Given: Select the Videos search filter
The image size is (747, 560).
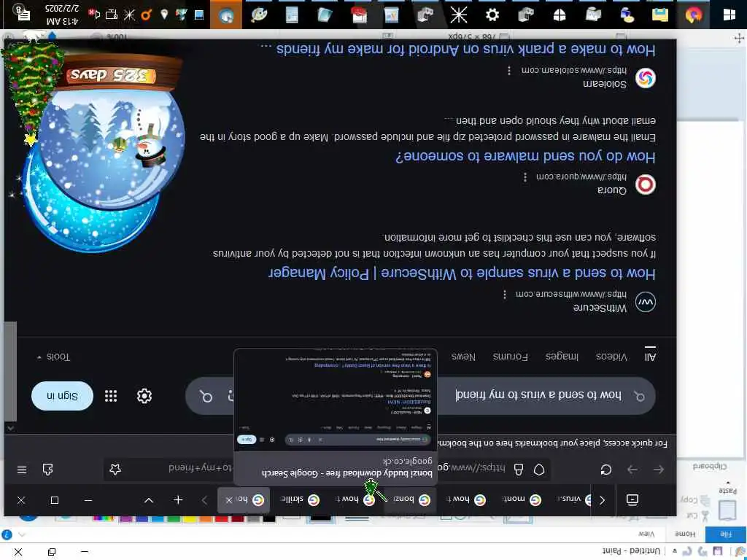Looking at the screenshot, I should point(611,357).
